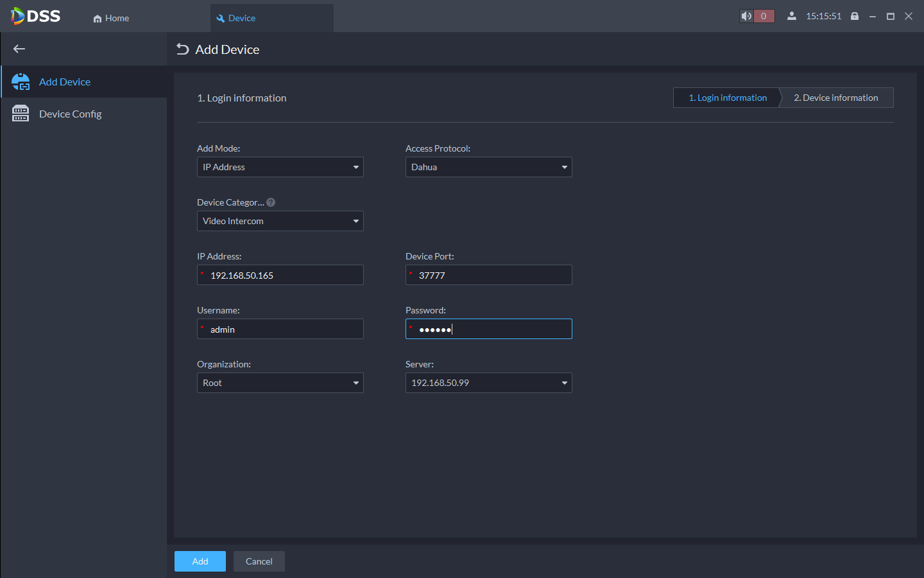Switch to the Home tab
924x578 pixels.
click(111, 18)
